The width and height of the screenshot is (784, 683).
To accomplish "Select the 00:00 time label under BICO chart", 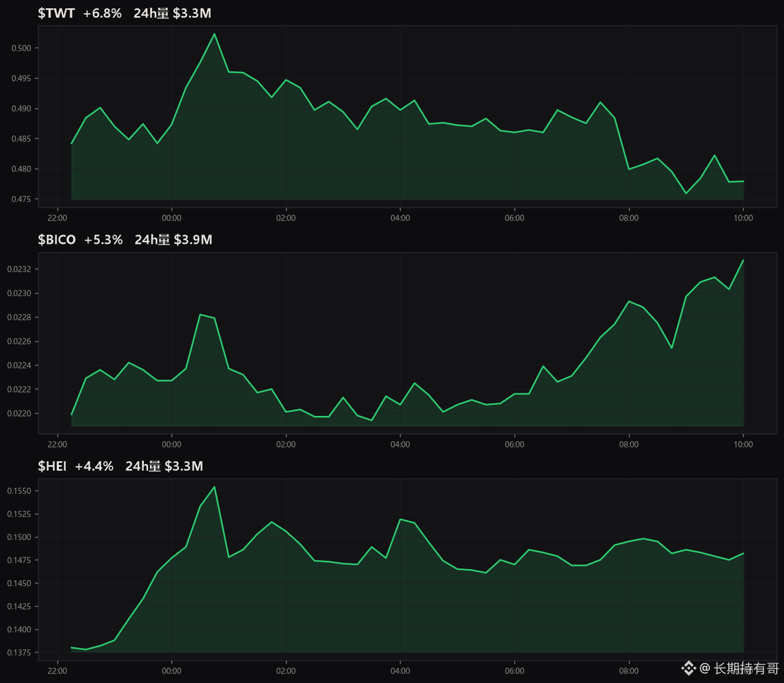I will (172, 444).
